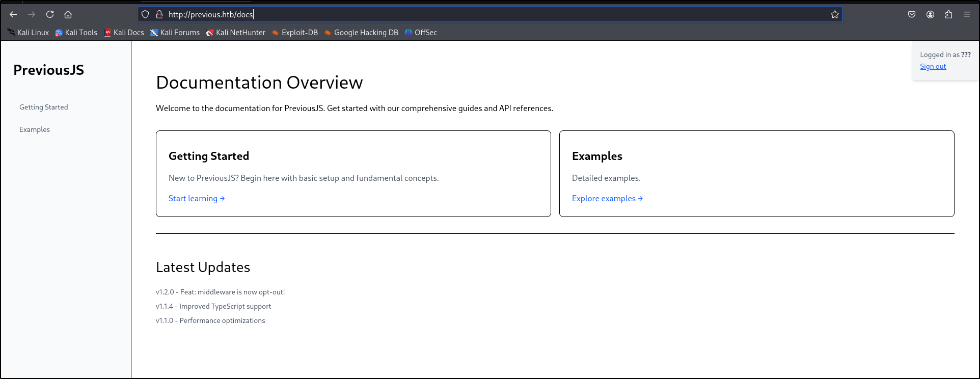
Task: Click the browser Back arrow button
Action: click(x=13, y=14)
